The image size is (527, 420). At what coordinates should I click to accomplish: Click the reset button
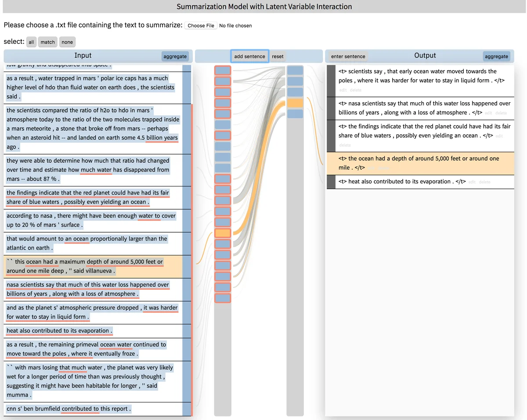pos(278,56)
